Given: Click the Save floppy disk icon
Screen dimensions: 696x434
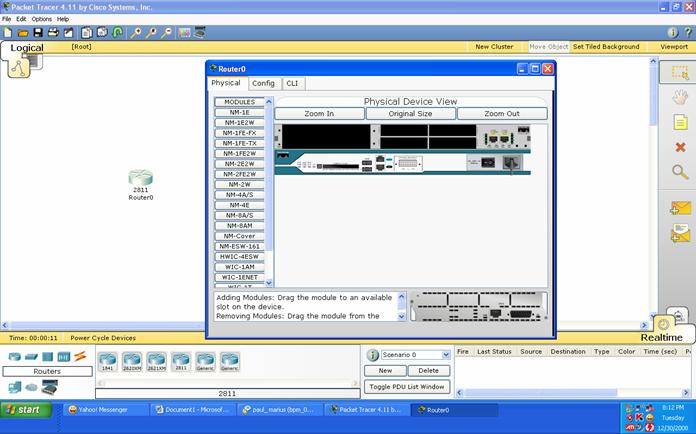Looking at the screenshot, I should pyautogui.click(x=37, y=32).
